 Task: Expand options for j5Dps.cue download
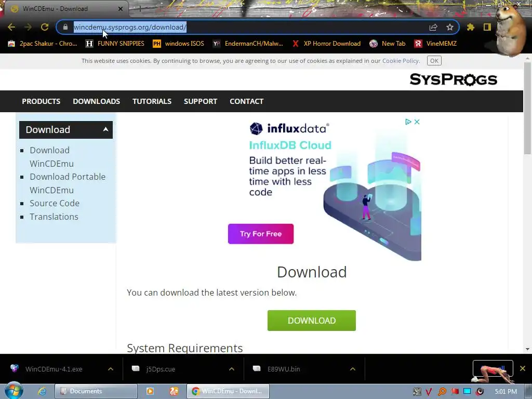coord(231,369)
